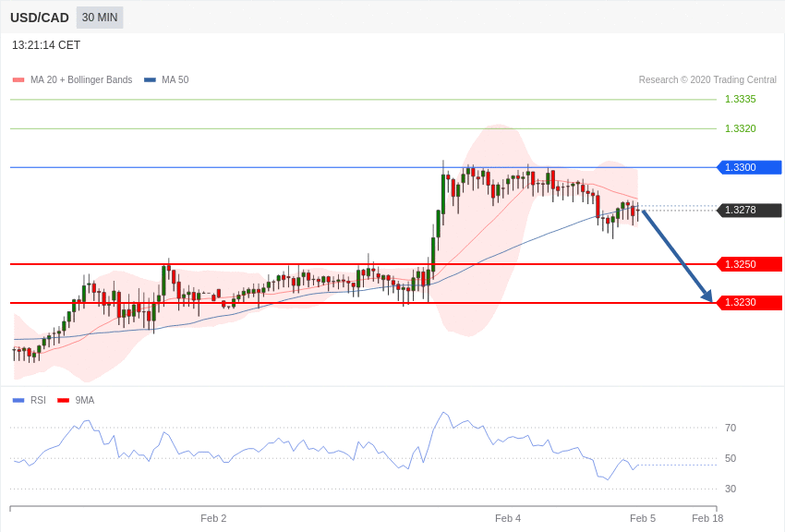The image size is (785, 532).
Task: Click the 30 MIN timeframe badge
Action: pos(100,18)
